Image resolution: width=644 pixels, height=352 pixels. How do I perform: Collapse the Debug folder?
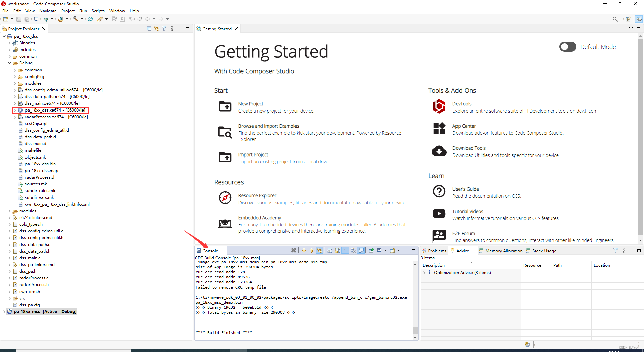9,63
